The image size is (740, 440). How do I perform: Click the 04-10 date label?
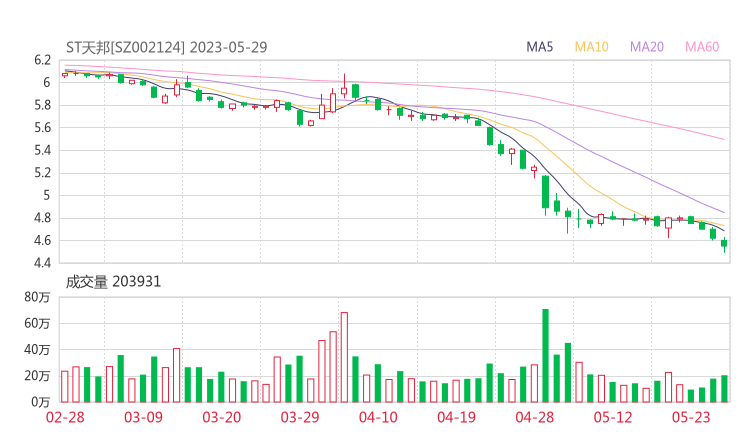(x=378, y=417)
